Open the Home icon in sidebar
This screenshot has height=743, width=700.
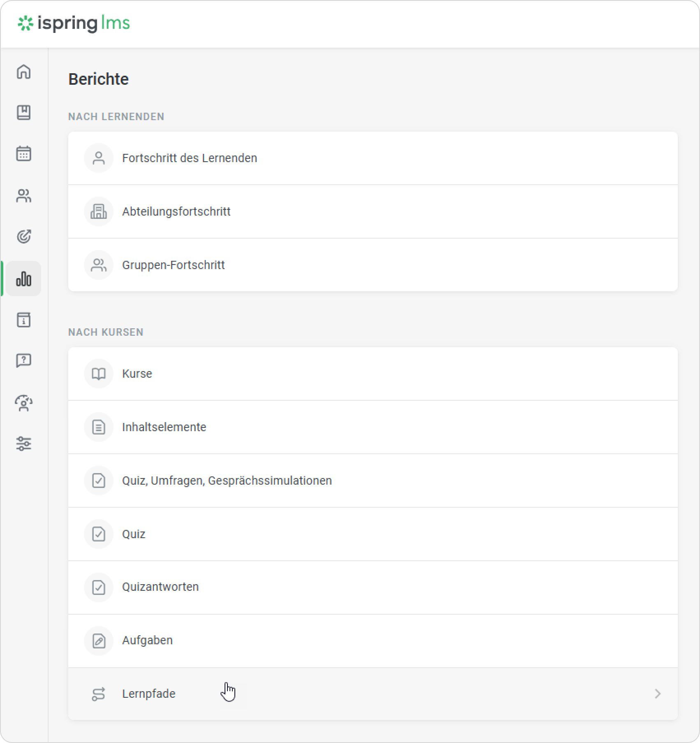(x=24, y=72)
